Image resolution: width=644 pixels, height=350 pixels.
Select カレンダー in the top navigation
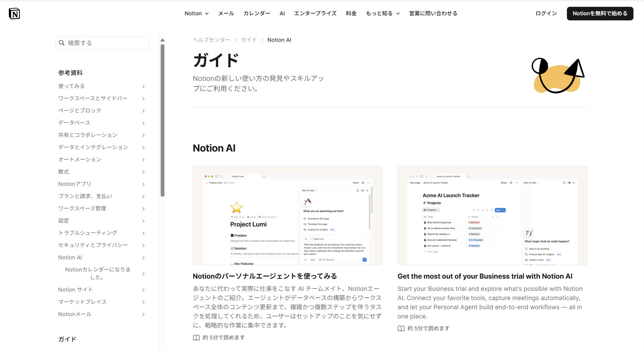pos(256,13)
